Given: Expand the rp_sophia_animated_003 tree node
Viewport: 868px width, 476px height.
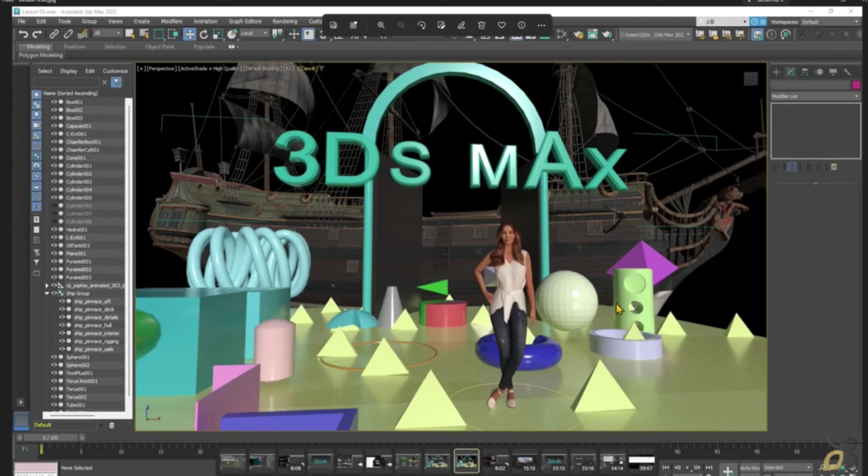Looking at the screenshot, I should (47, 285).
